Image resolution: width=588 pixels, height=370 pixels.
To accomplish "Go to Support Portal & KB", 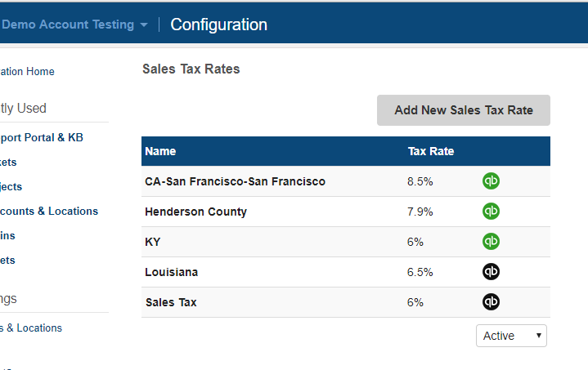I will [x=41, y=137].
